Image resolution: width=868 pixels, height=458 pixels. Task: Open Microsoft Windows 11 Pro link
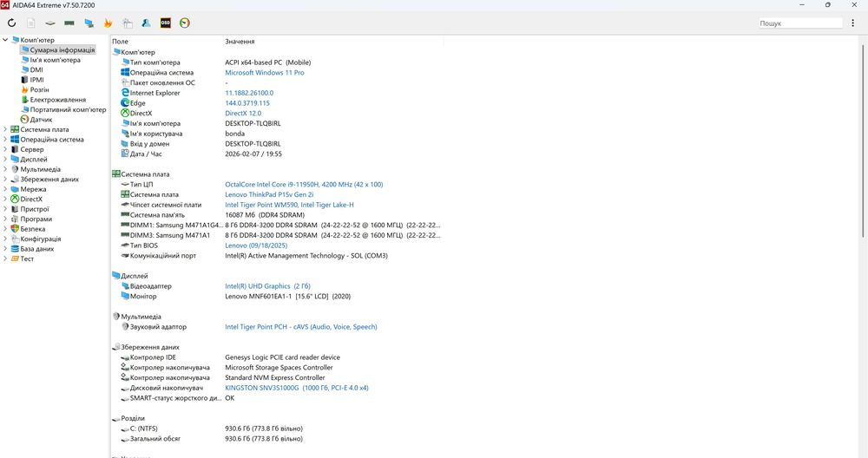coord(265,73)
